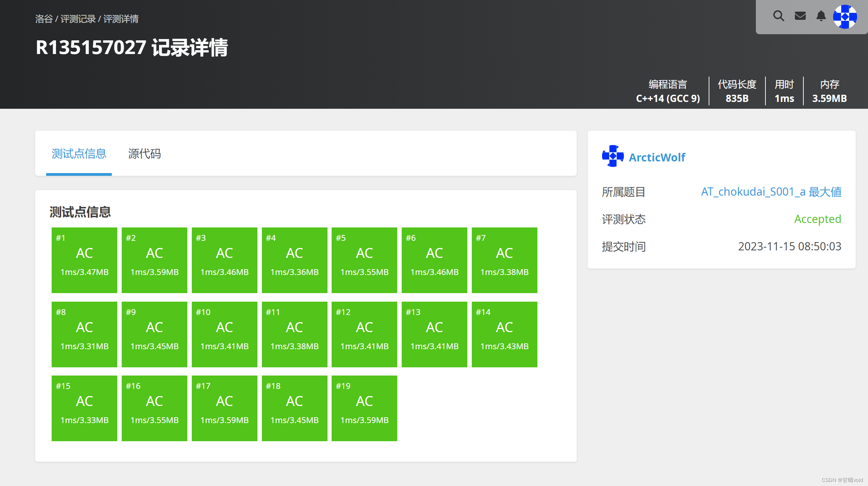Image resolution: width=868 pixels, height=486 pixels.
Task: Select test case #19 block
Action: tap(364, 408)
